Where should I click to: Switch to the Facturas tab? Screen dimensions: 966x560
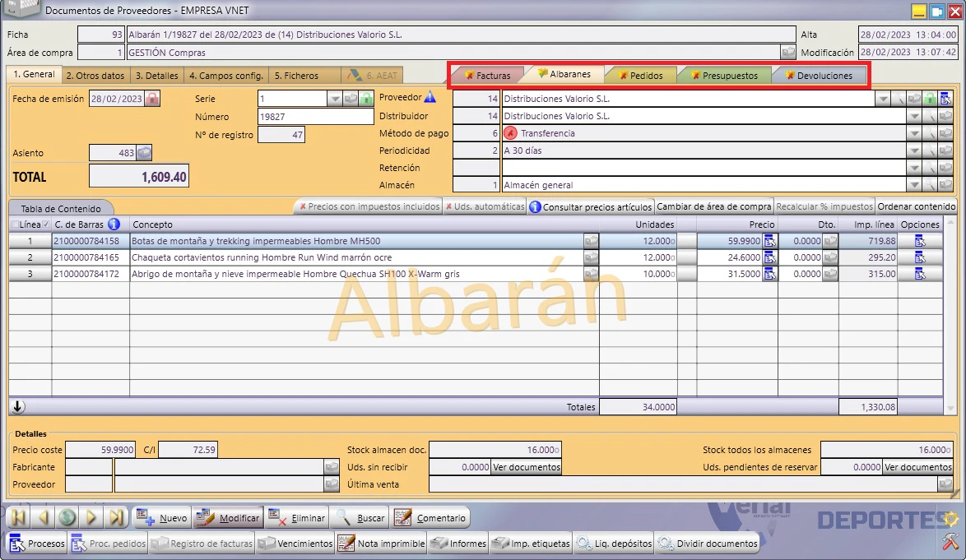[x=487, y=75]
